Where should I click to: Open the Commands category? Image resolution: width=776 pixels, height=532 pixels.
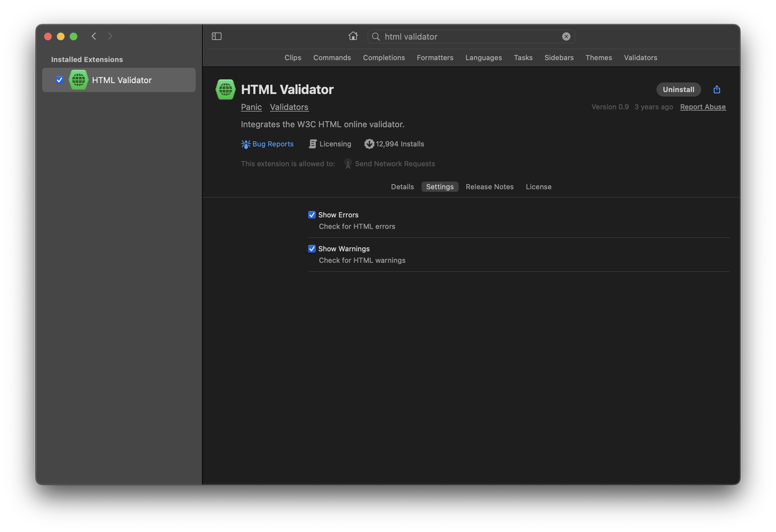click(x=332, y=58)
